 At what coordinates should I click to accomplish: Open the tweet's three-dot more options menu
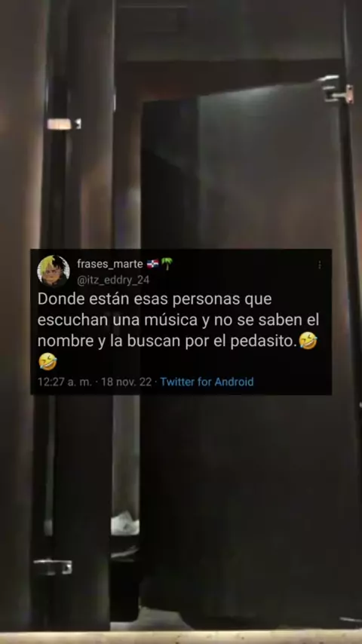click(x=320, y=265)
